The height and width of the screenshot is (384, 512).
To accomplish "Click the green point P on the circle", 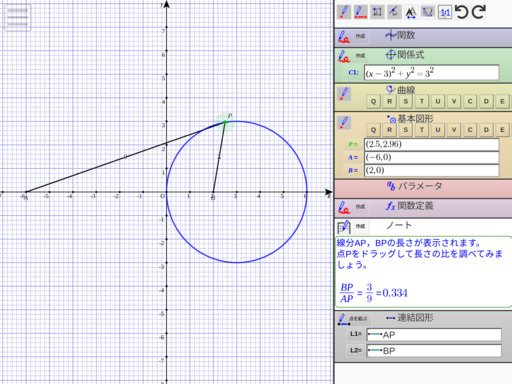I will (x=225, y=122).
